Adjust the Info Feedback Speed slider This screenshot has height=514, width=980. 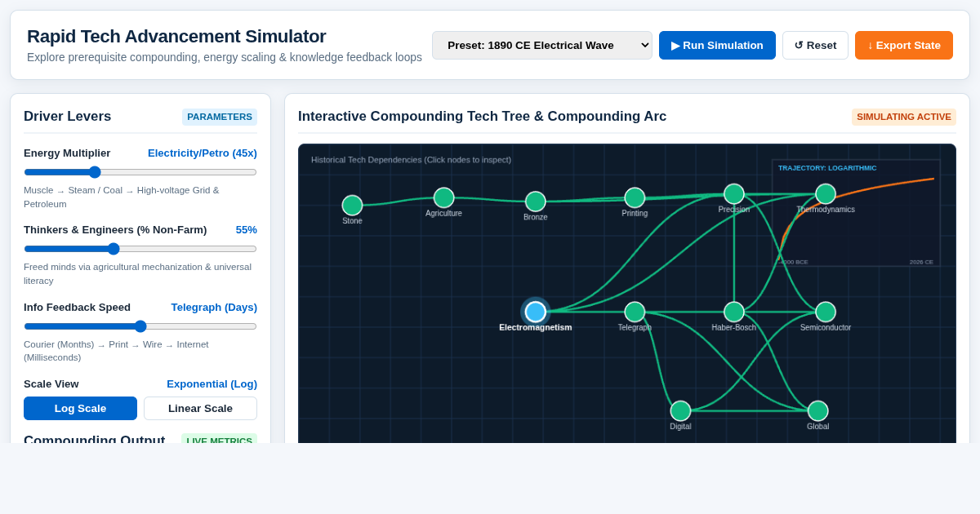[x=140, y=326]
